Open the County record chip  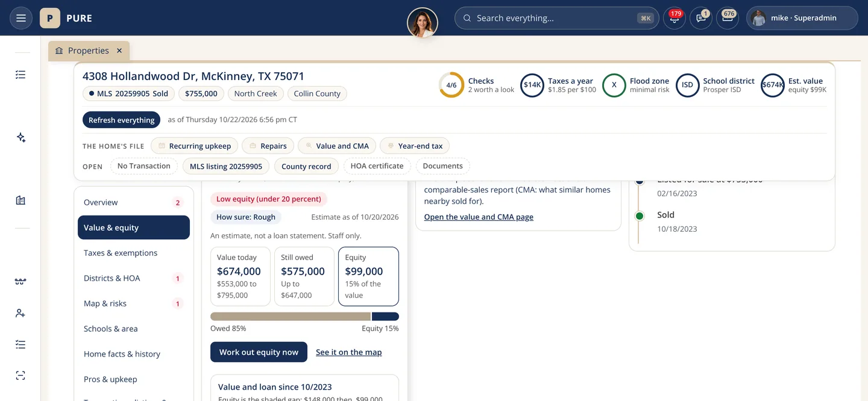pos(306,166)
